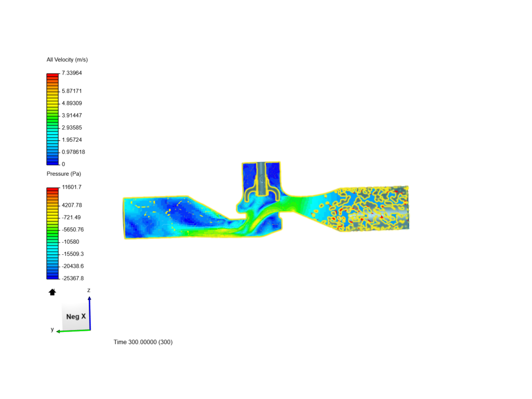The height and width of the screenshot is (399, 532).
Task: Click the velocity maximum value 7.33964
Action: (x=72, y=73)
